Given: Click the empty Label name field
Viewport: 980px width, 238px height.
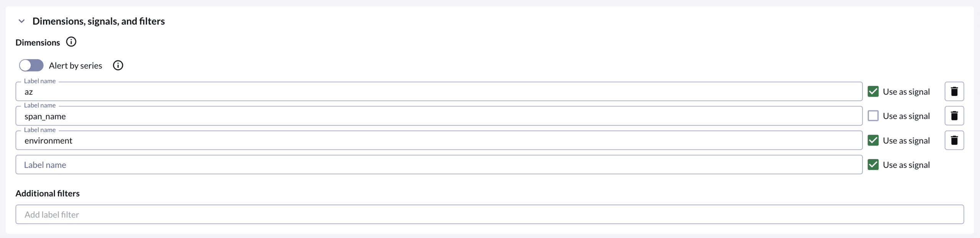Looking at the screenshot, I should pyautogui.click(x=439, y=165).
